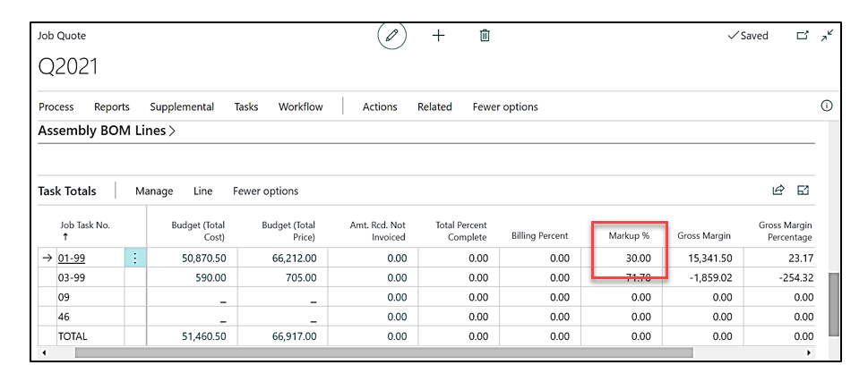868x382 pixels.
Task: Open the three-dot menu for row 01-99
Action: 135,258
